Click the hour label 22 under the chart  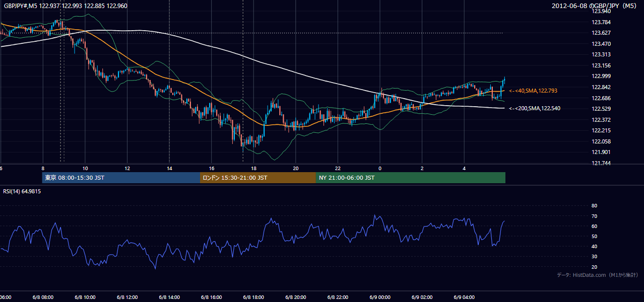[x=338, y=168]
